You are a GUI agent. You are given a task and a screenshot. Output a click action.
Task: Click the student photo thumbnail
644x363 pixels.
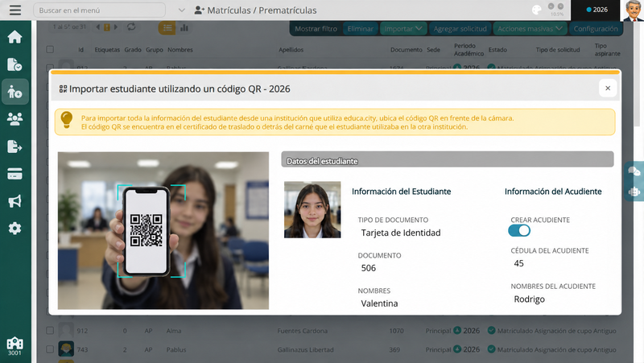pyautogui.click(x=312, y=210)
